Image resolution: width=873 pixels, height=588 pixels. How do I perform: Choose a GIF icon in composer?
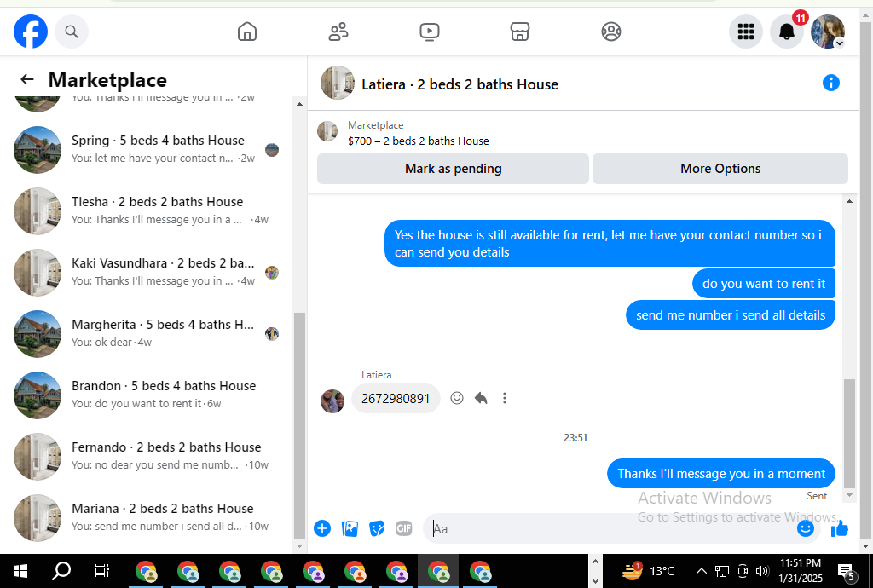click(403, 527)
